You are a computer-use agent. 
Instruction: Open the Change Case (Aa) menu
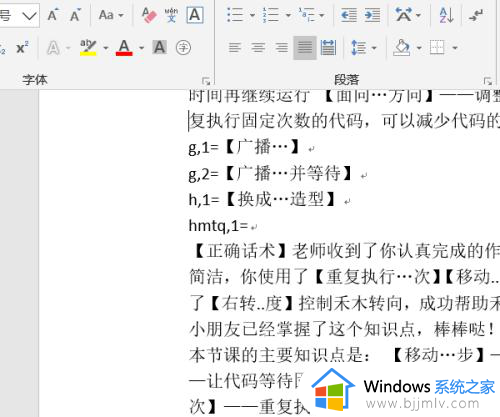[111, 15]
